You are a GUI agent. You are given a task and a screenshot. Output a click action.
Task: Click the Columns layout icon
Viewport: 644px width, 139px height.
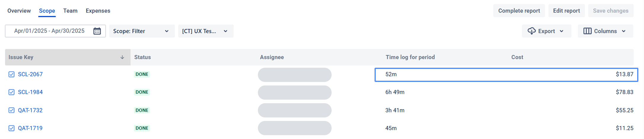tap(587, 31)
